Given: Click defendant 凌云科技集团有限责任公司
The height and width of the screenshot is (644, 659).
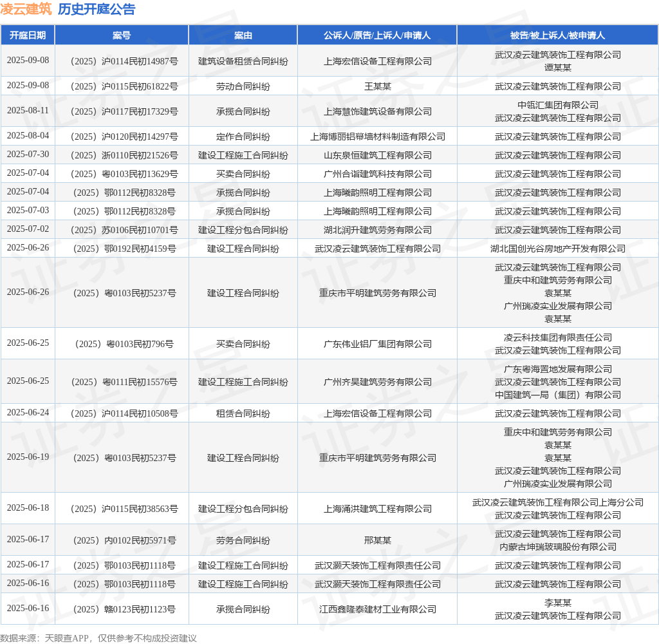Looking at the screenshot, I should (x=558, y=337).
